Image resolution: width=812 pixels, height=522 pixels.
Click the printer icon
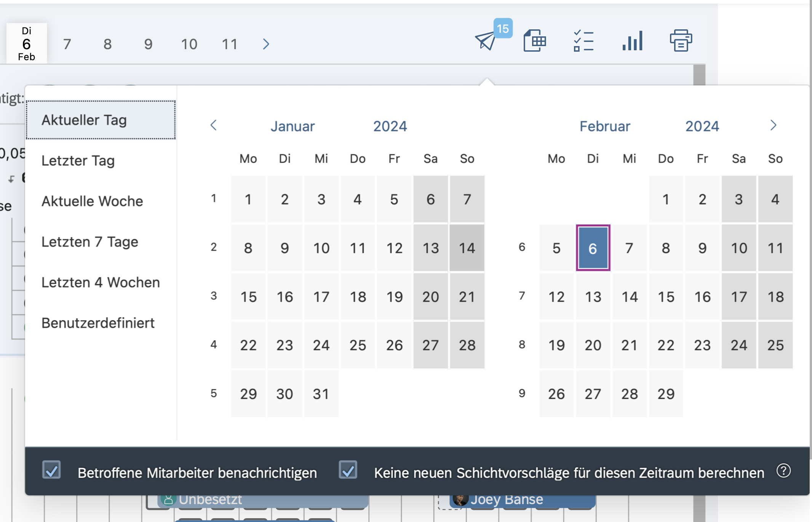[x=681, y=41]
